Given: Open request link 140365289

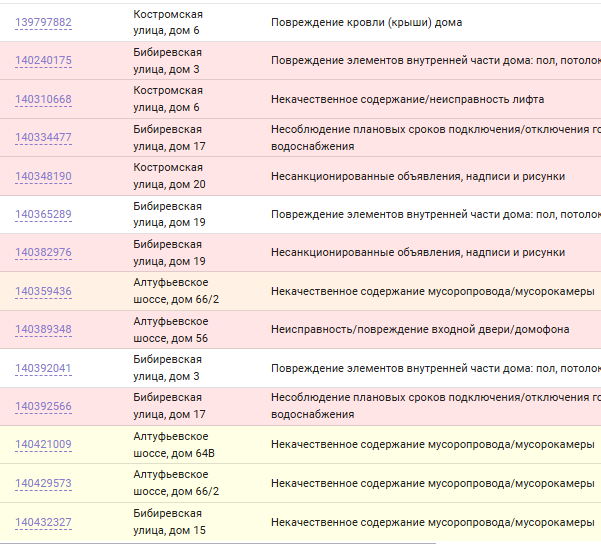Looking at the screenshot, I should click(x=43, y=214).
